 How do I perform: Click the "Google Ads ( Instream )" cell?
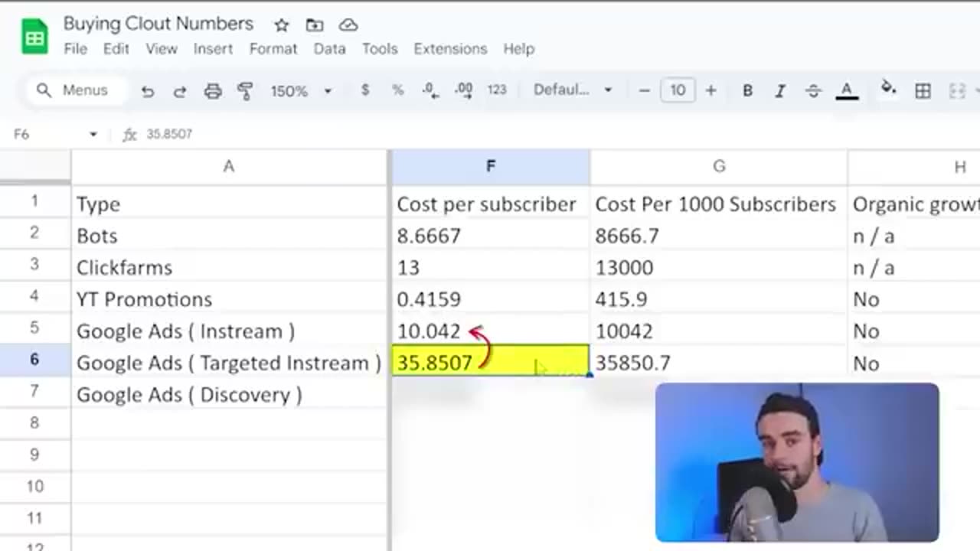point(229,331)
